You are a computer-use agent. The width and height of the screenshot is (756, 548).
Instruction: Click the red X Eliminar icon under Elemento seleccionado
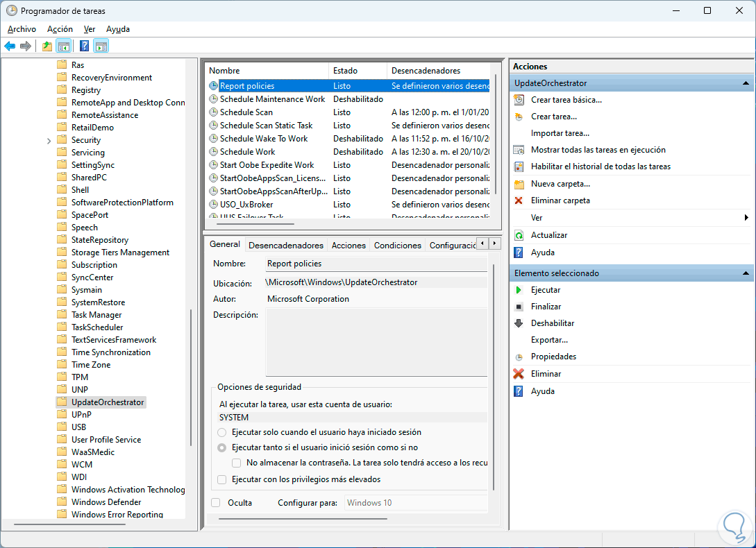pyautogui.click(x=519, y=374)
